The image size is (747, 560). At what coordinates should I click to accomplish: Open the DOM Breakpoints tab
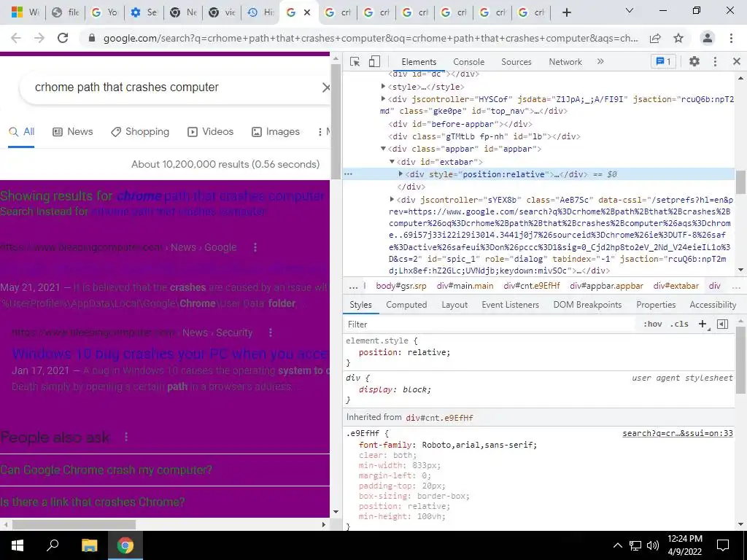point(587,305)
